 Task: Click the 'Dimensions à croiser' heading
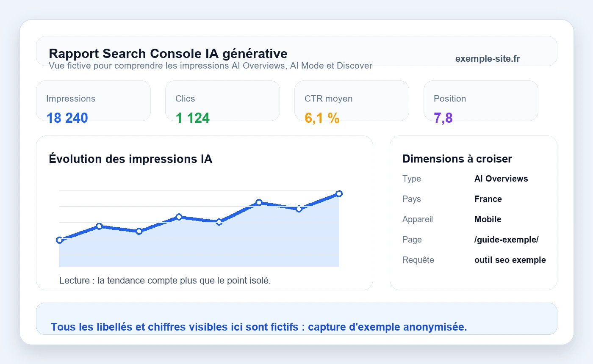click(457, 159)
